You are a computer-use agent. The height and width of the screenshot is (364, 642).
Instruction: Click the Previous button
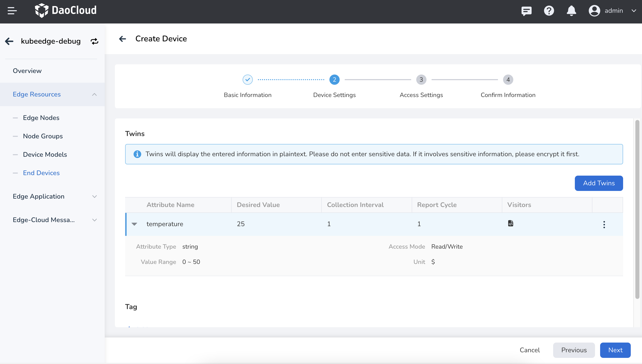point(574,350)
